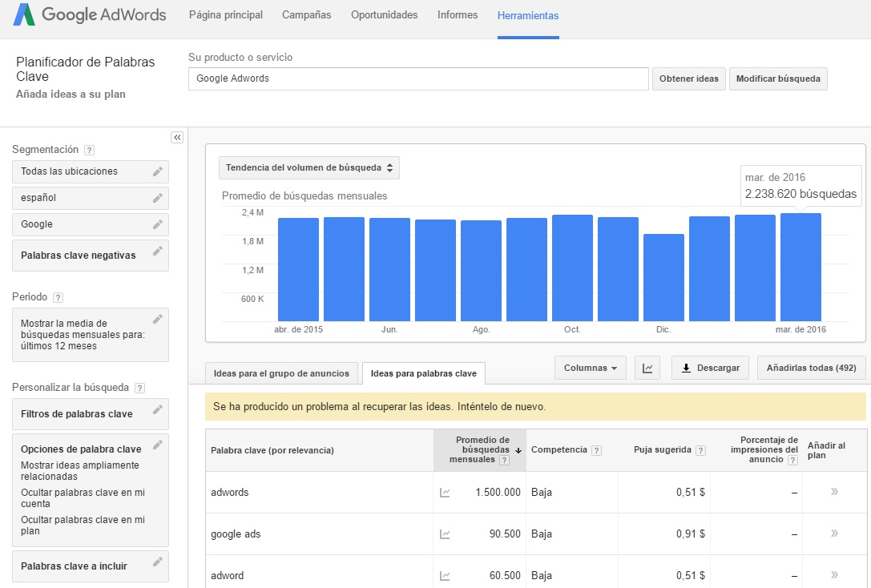This screenshot has height=588, width=871.
Task: Edit Palabras clave negativas pencil icon
Action: tap(158, 251)
